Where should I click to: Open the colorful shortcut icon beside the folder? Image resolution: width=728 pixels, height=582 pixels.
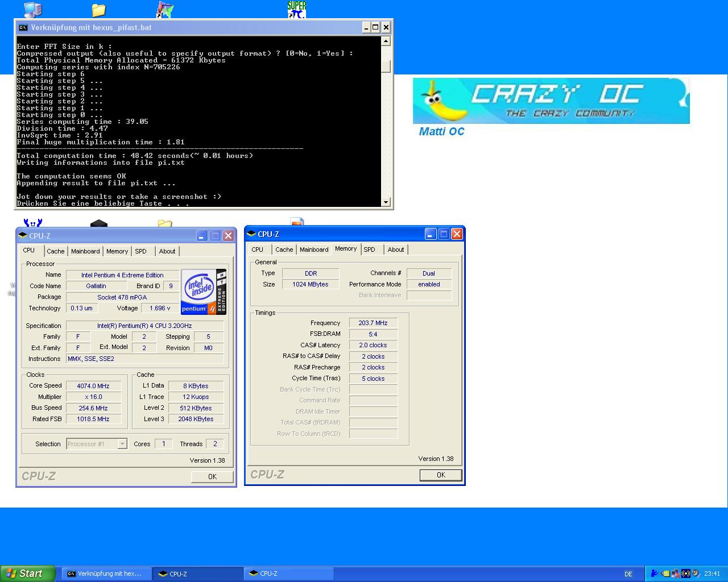click(165, 10)
